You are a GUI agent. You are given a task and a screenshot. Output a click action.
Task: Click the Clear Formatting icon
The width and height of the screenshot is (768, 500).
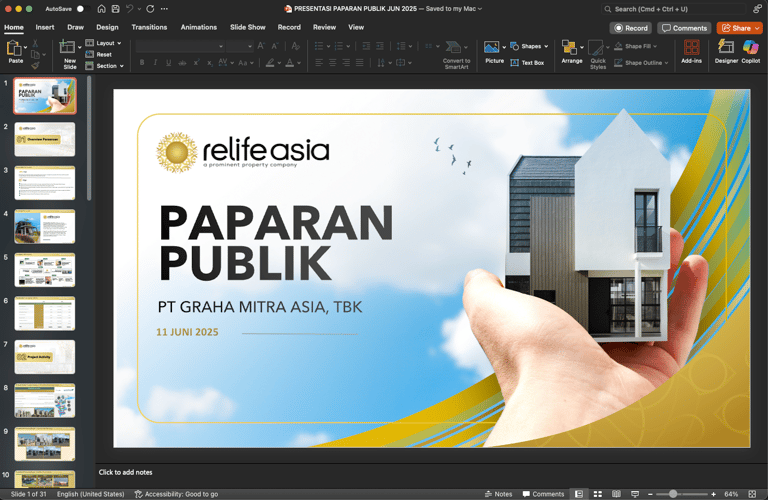click(295, 46)
